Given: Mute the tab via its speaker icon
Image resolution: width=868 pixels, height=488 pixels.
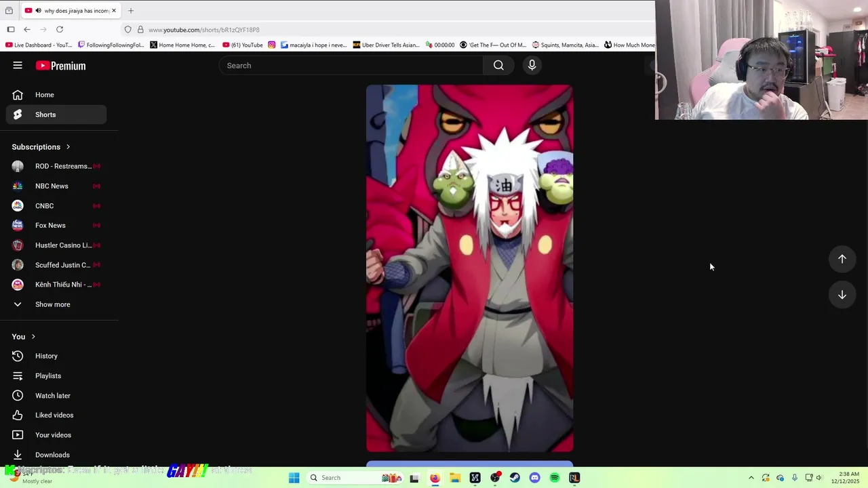Looking at the screenshot, I should point(38,11).
